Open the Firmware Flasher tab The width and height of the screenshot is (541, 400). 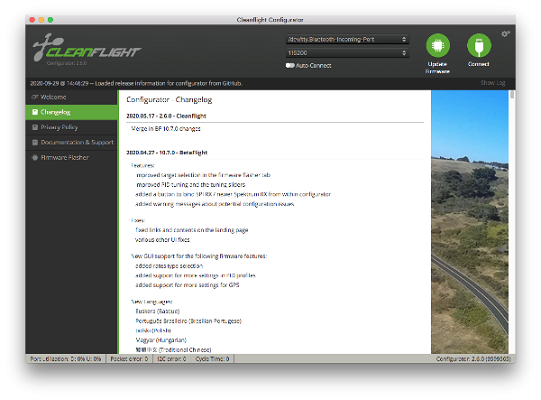(71, 157)
